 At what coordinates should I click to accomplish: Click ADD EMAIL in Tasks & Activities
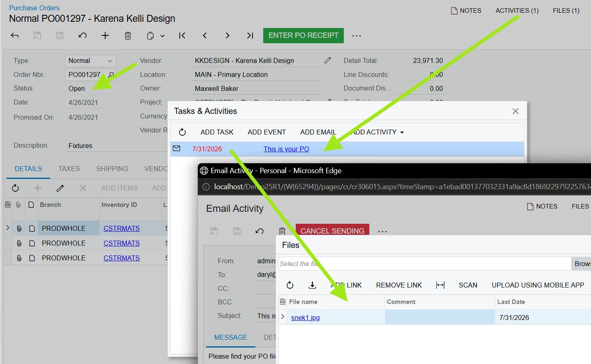(318, 132)
